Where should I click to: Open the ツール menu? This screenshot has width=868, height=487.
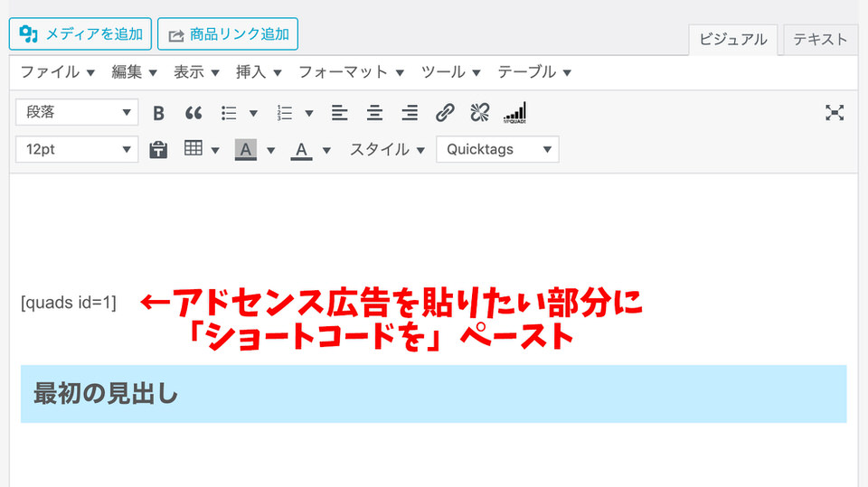tap(450, 72)
